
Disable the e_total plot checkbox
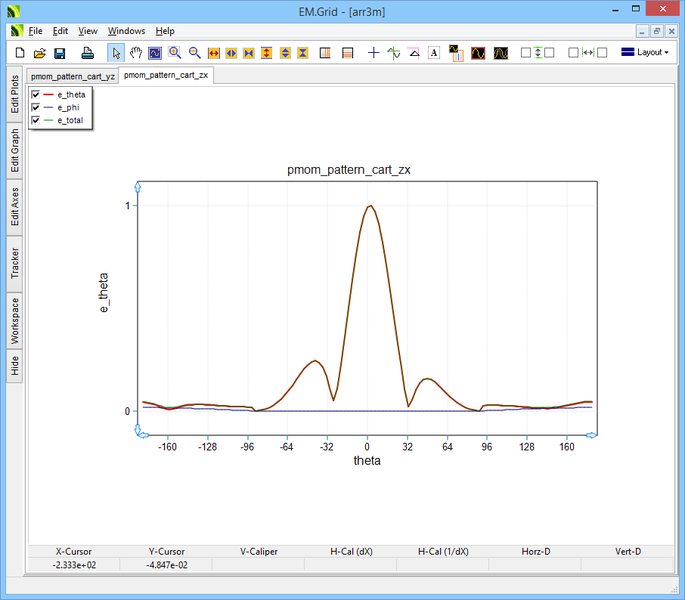[x=36, y=120]
